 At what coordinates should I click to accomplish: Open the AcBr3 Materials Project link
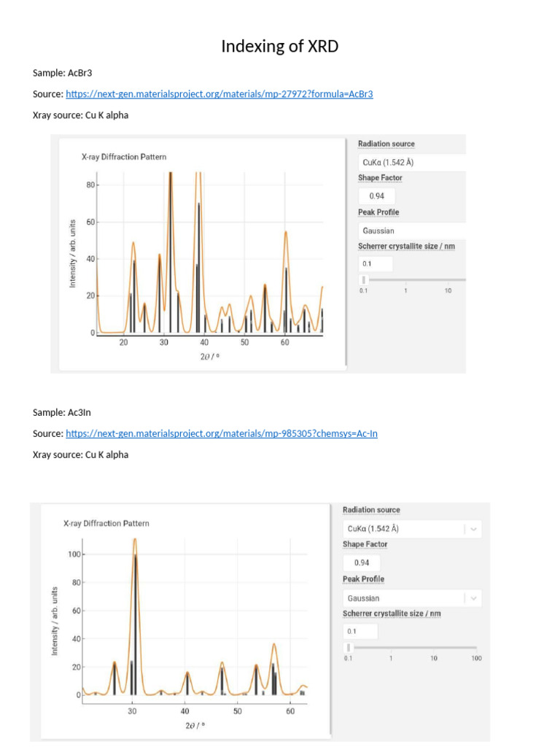click(219, 94)
